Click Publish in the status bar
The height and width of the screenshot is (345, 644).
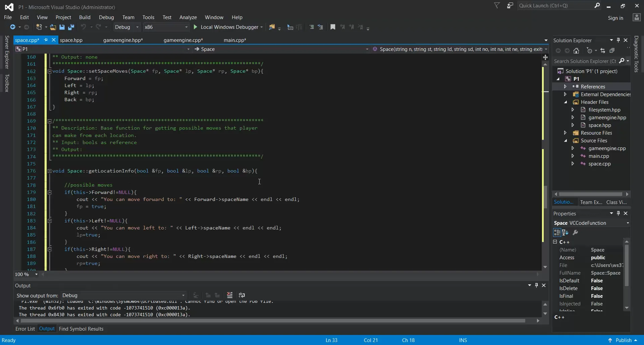[x=623, y=340]
